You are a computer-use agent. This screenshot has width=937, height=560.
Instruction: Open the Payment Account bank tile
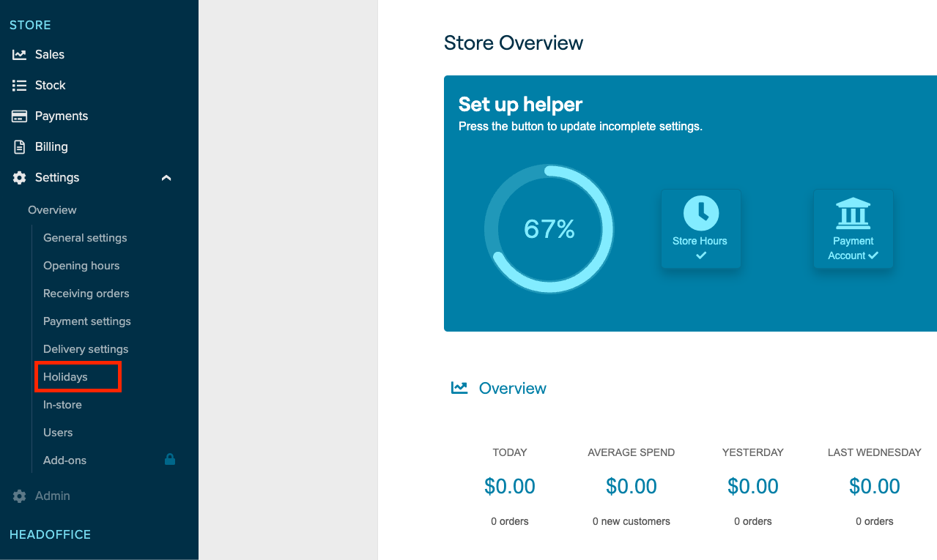(853, 213)
